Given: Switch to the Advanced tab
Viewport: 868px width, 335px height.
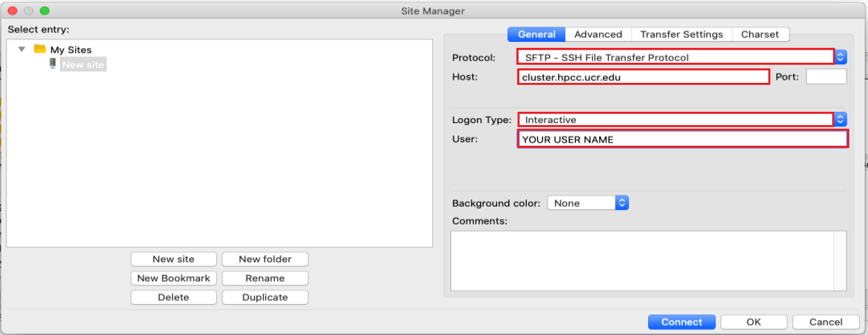Looking at the screenshot, I should [x=598, y=35].
